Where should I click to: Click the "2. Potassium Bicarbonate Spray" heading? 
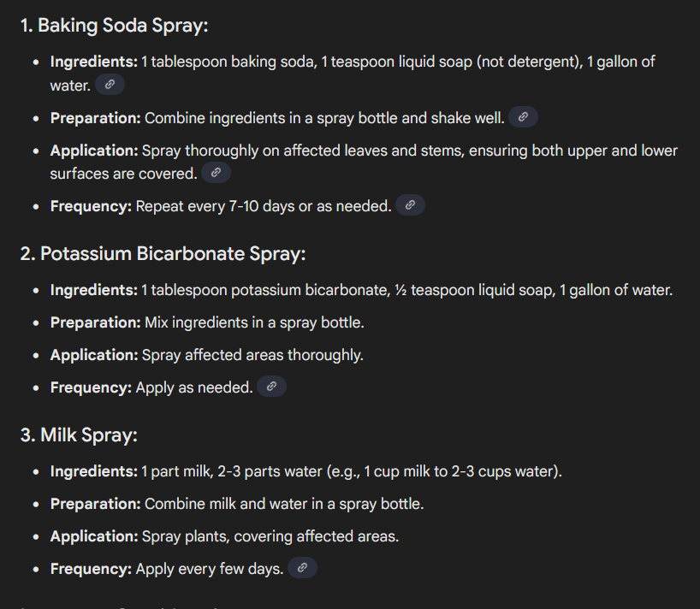pos(163,254)
